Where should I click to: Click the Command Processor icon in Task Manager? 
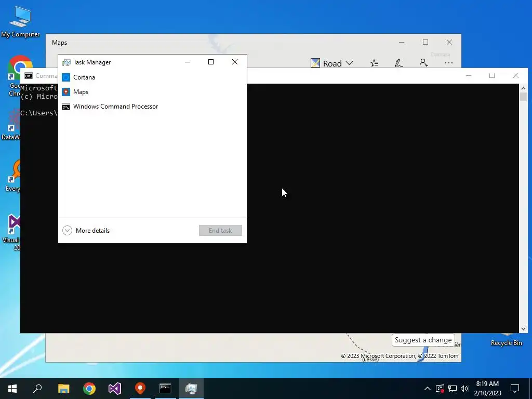[66, 107]
